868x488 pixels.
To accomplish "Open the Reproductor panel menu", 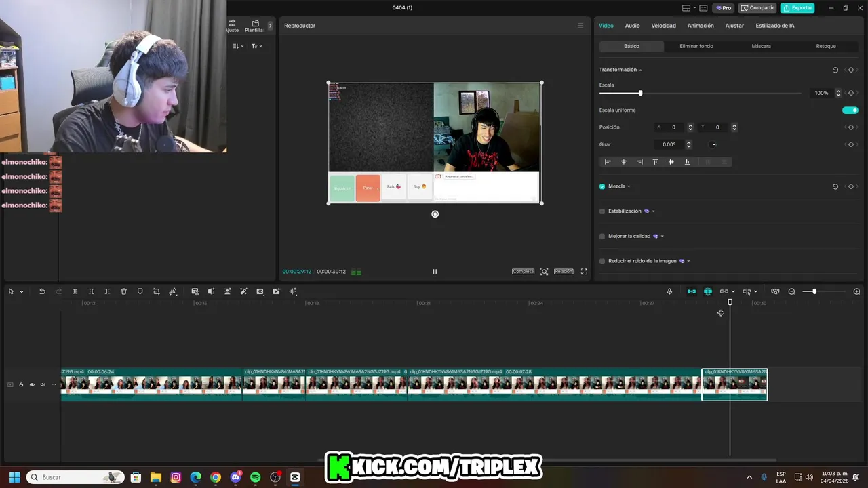I will (580, 26).
